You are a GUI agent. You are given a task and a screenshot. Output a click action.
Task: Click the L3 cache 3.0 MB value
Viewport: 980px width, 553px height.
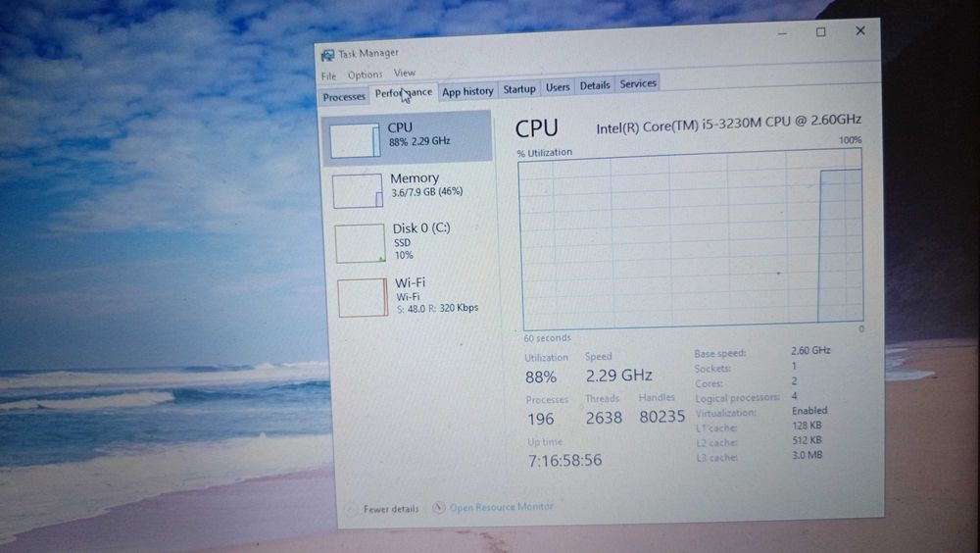[808, 455]
